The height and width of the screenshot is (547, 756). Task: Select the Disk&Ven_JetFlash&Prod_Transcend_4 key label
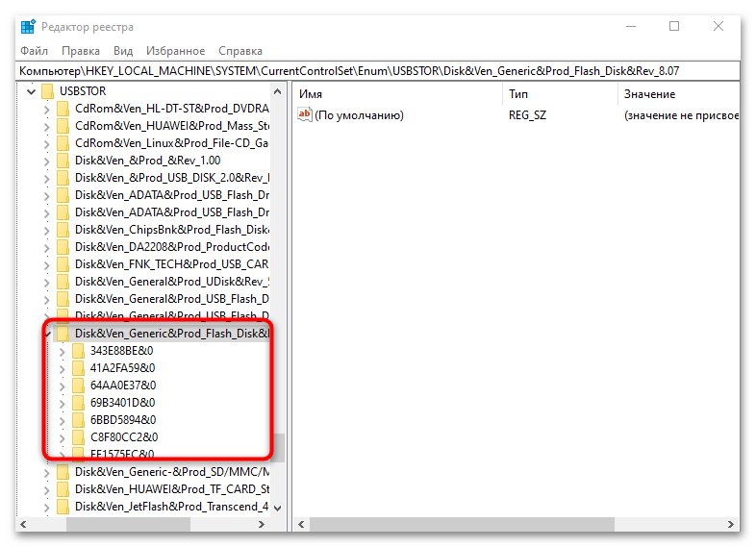pyautogui.click(x=171, y=507)
